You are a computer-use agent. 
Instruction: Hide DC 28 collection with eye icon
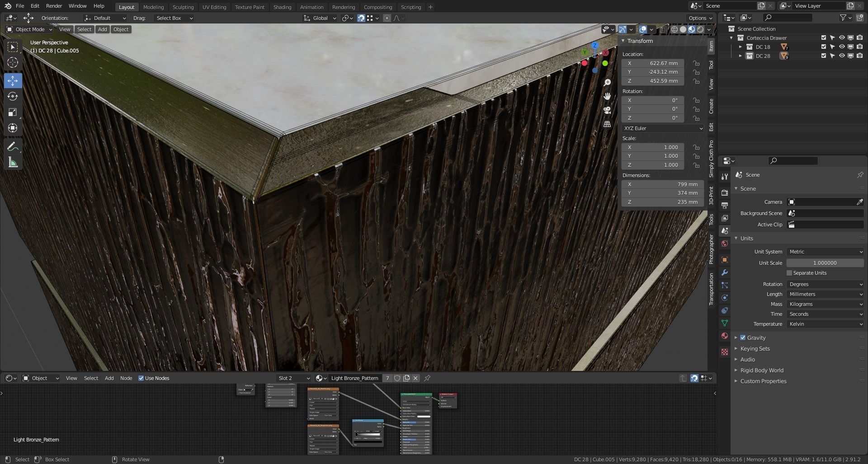pyautogui.click(x=842, y=56)
